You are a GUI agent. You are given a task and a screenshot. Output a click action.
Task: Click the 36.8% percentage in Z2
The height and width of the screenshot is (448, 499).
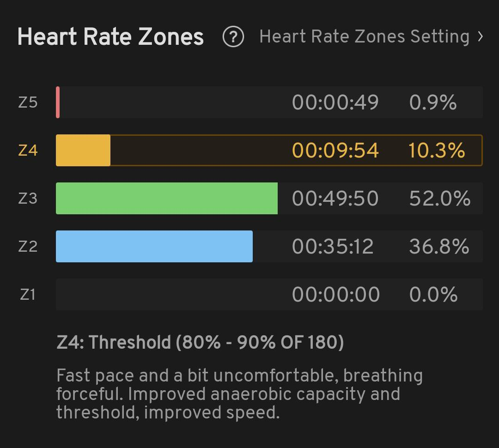coord(439,247)
